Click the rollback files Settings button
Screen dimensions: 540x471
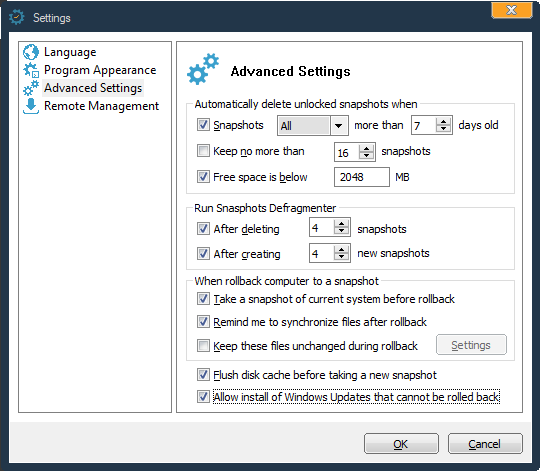[x=471, y=345]
